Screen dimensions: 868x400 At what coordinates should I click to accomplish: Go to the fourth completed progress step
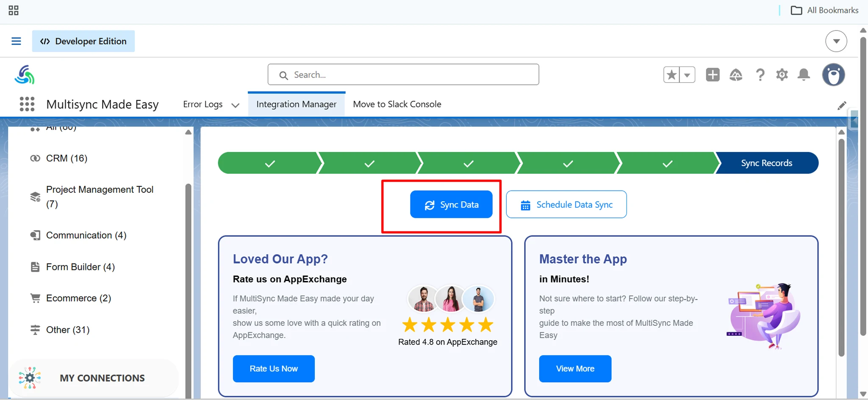point(568,163)
